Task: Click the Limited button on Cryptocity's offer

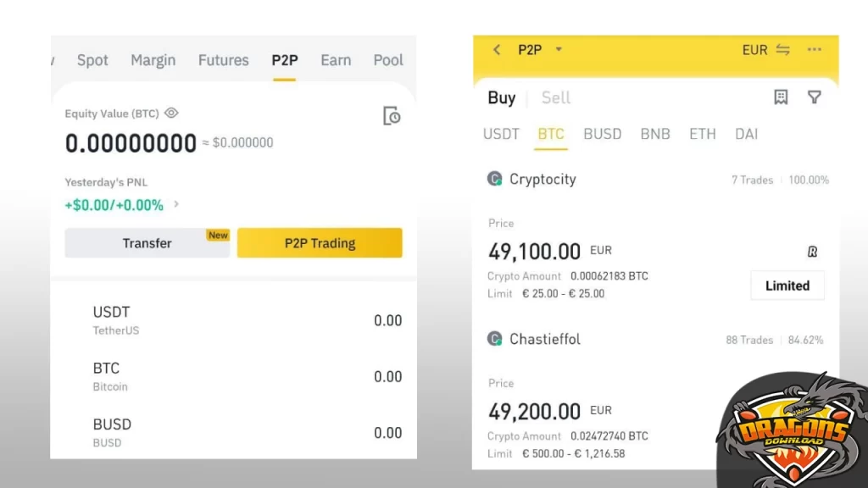Action: pyautogui.click(x=787, y=286)
